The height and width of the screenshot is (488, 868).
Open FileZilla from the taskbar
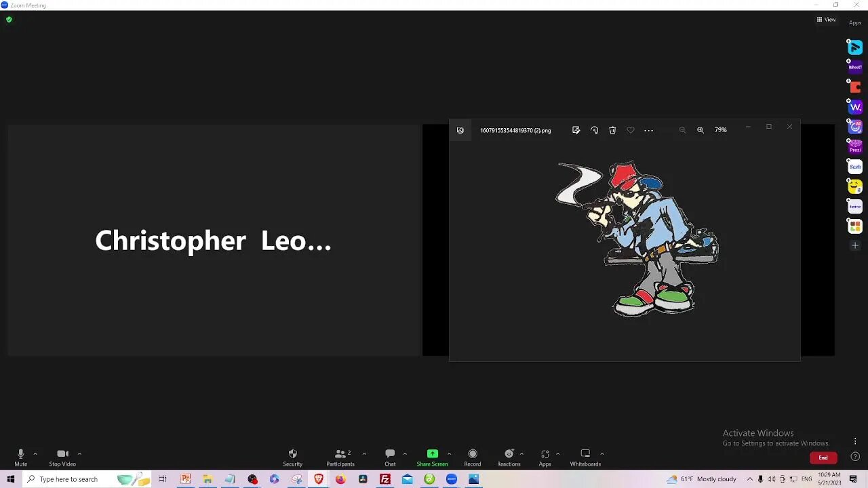pos(385,479)
